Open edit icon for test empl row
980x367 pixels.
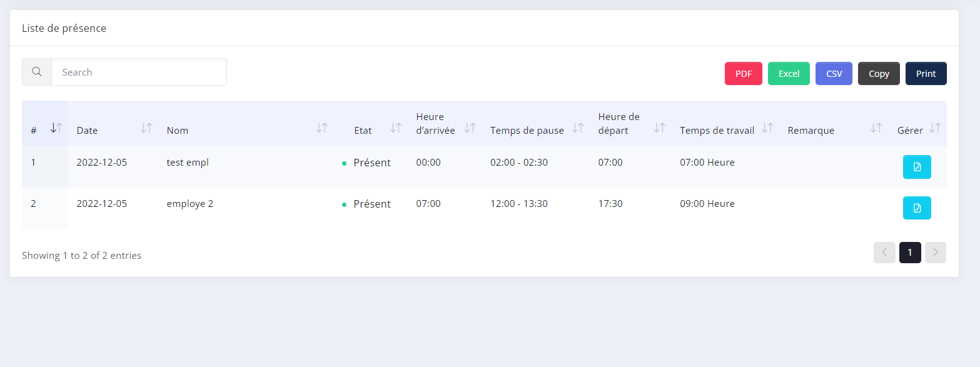[917, 167]
